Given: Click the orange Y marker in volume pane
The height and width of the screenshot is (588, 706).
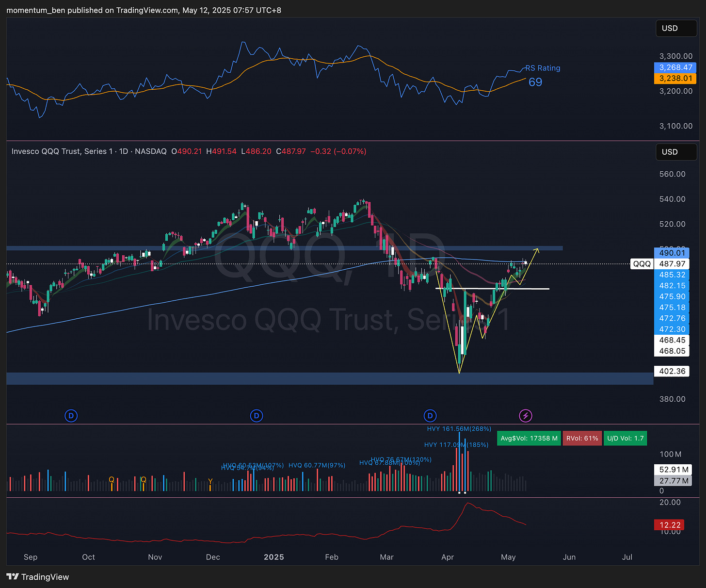Looking at the screenshot, I should click(210, 481).
